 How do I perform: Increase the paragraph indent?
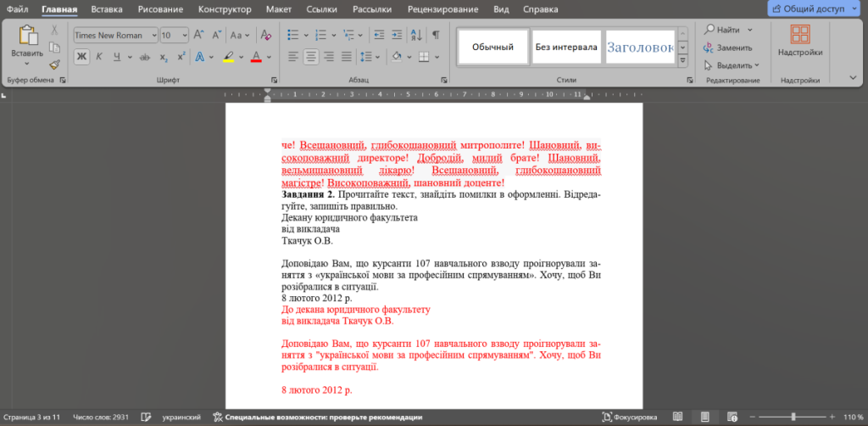pyautogui.click(x=397, y=35)
